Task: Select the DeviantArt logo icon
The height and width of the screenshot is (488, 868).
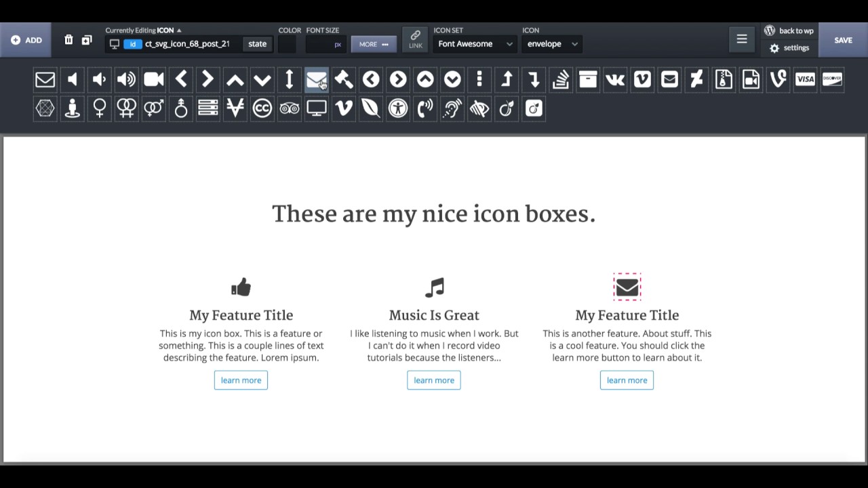Action: pos(696,80)
